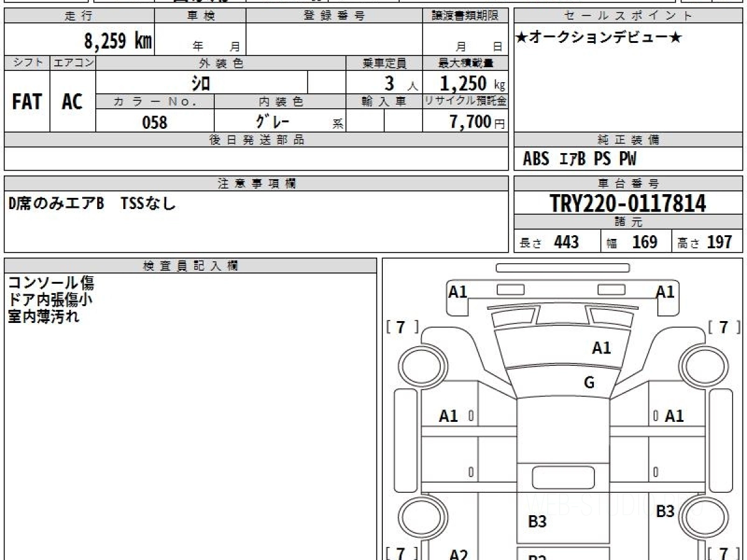Viewport: 747px width, 560px height.
Task: Click the exterior color value "シロ"
Action: (200, 83)
